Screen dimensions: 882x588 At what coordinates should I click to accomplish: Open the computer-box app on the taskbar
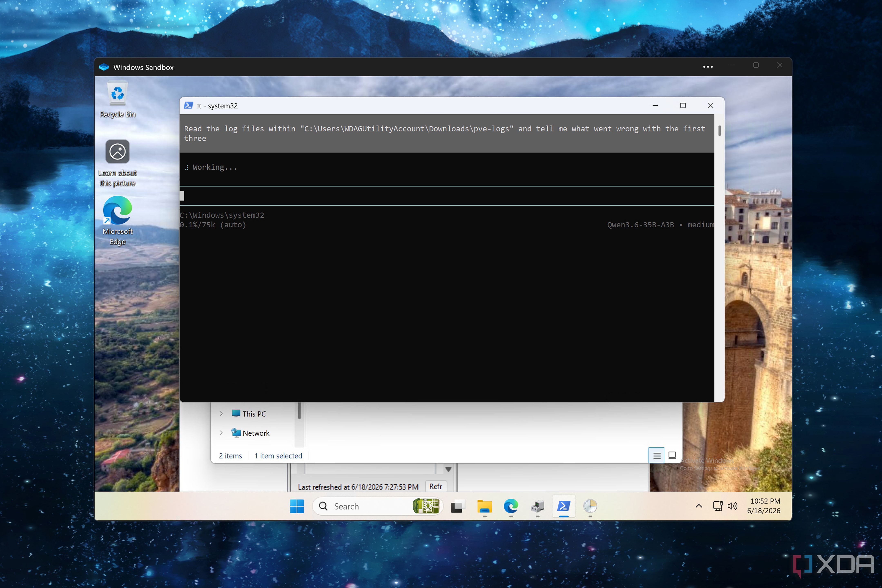[537, 506]
